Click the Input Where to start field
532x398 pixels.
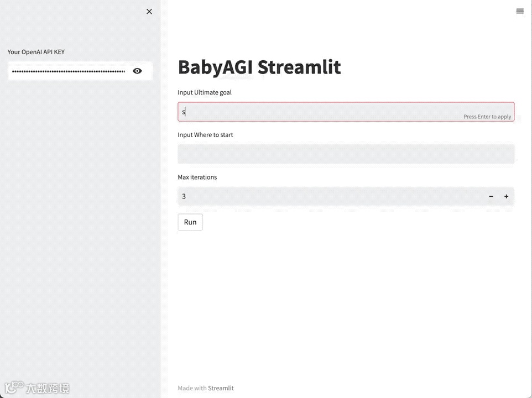[346, 154]
